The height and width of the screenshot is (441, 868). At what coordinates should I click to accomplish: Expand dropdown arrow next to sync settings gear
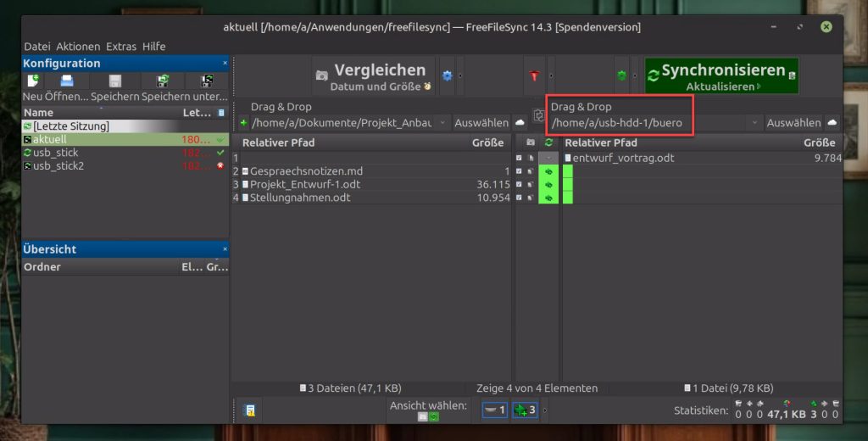[634, 75]
